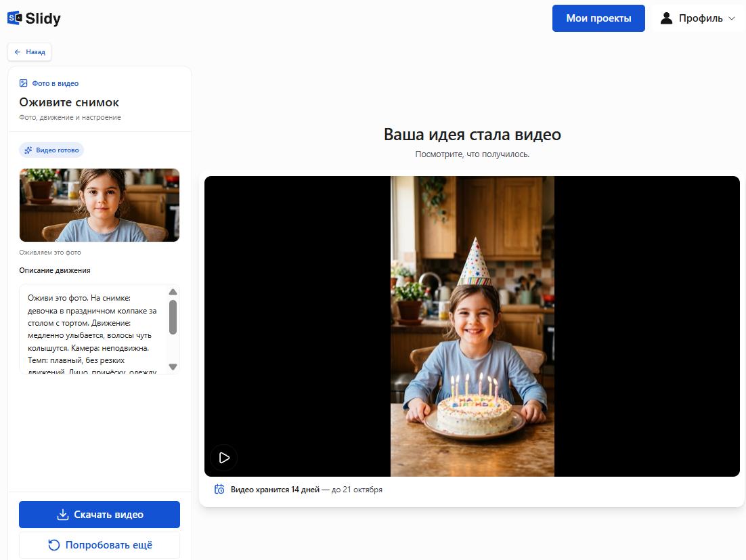Click the generated birthday video preview
This screenshot has width=746, height=560.
coord(473,326)
